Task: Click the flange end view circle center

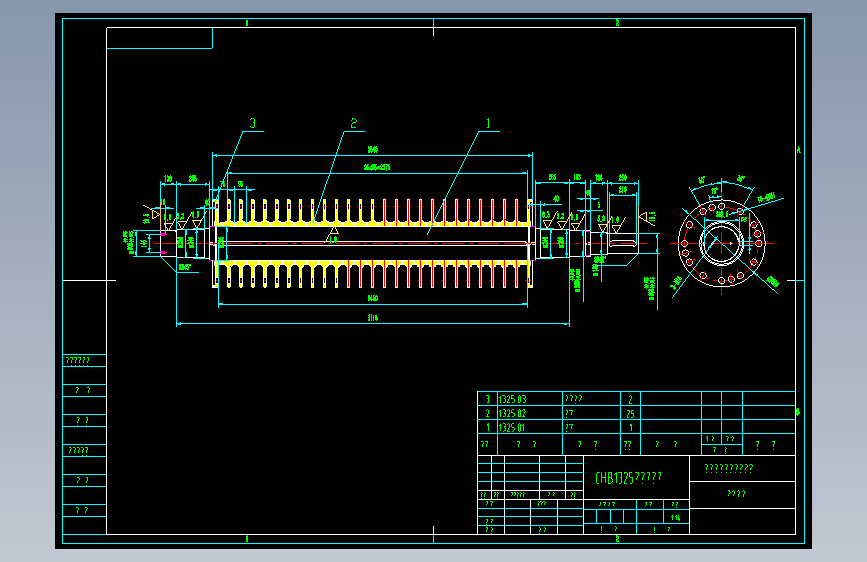Action: point(721,243)
